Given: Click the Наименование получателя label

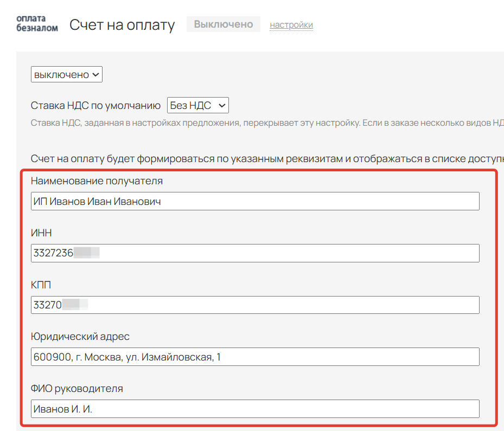Looking at the screenshot, I should coord(97,181).
